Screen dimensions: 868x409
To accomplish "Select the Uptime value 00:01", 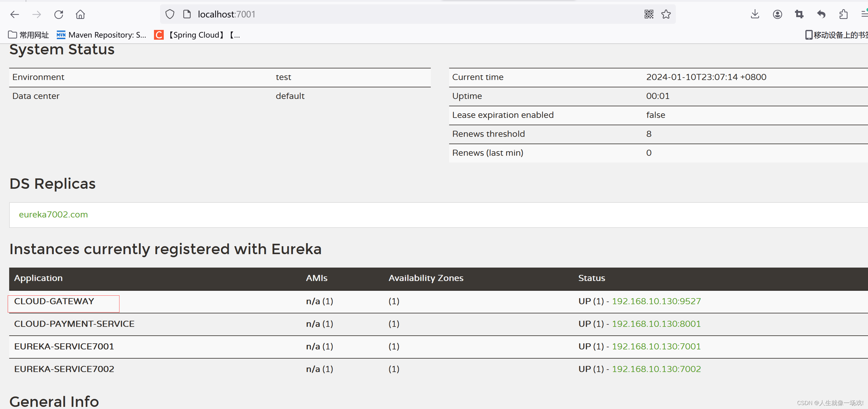I will tap(658, 96).
